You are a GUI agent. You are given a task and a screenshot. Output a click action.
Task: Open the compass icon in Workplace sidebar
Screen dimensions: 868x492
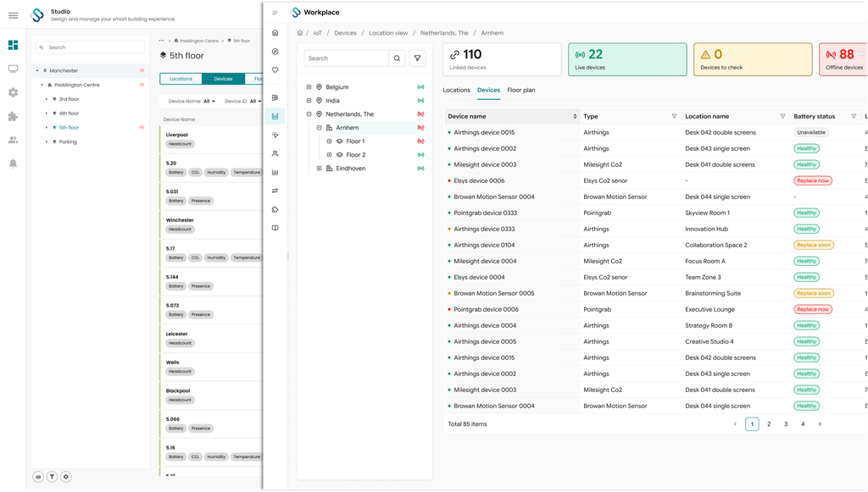275,52
